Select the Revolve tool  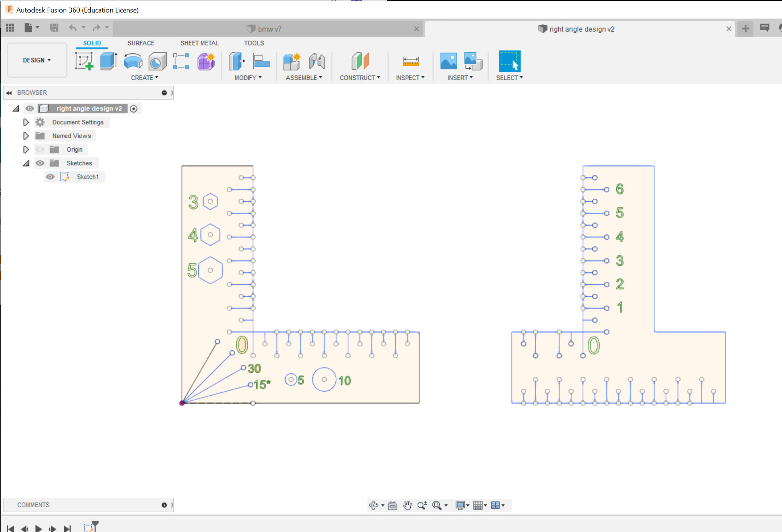tap(133, 61)
